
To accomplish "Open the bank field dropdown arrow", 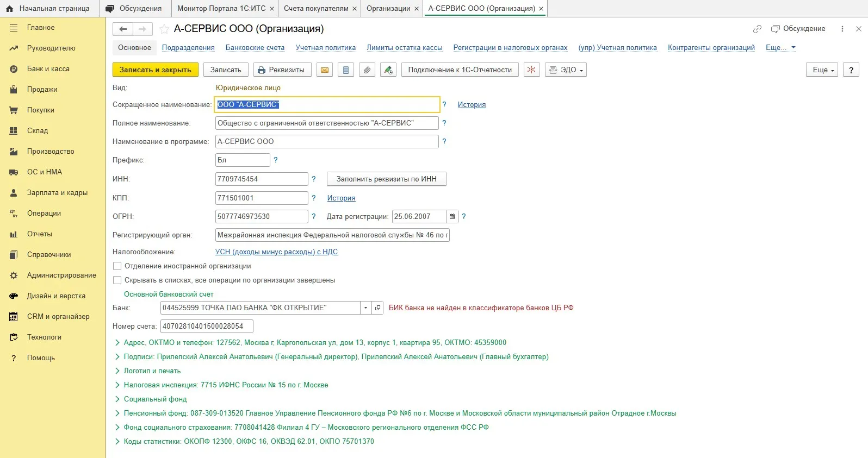I will click(366, 308).
